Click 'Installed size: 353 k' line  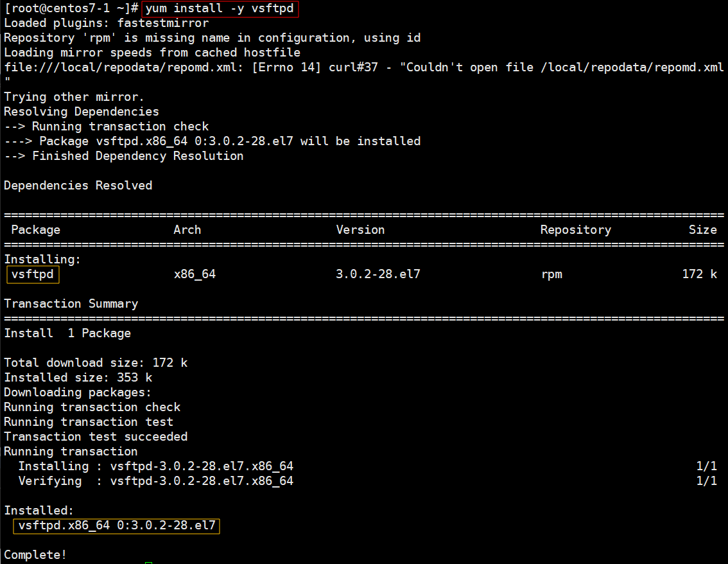78,378
